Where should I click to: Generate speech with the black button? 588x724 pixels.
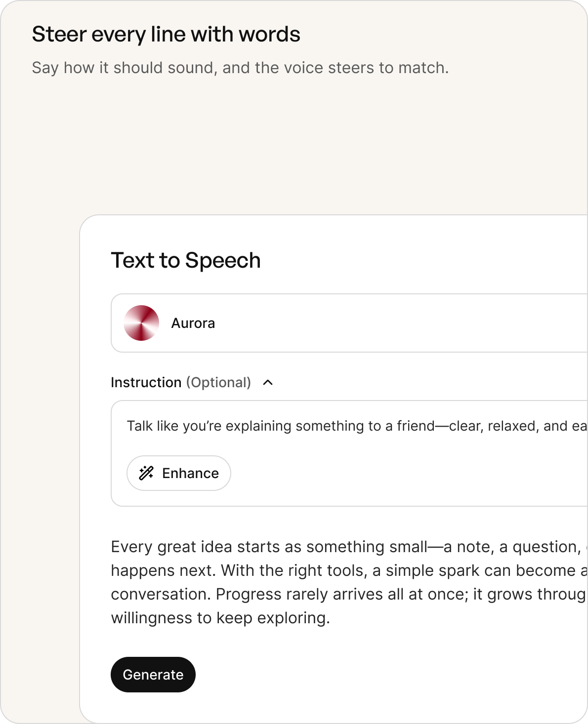coord(153,675)
